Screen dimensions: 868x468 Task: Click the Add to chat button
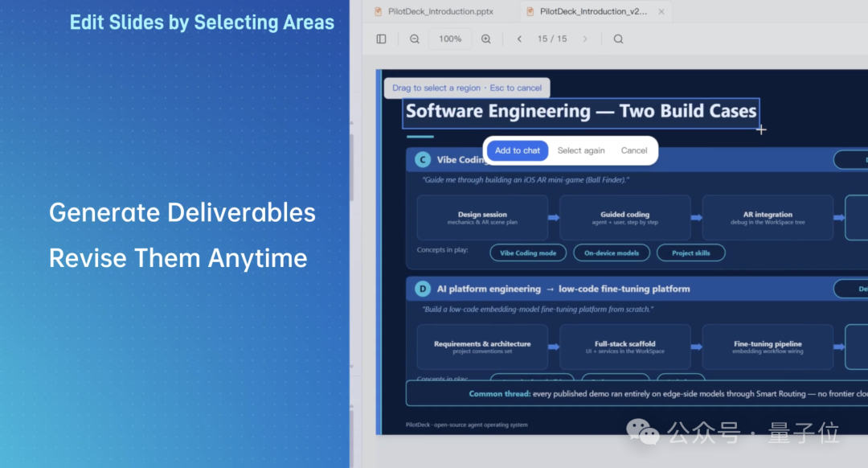point(517,150)
